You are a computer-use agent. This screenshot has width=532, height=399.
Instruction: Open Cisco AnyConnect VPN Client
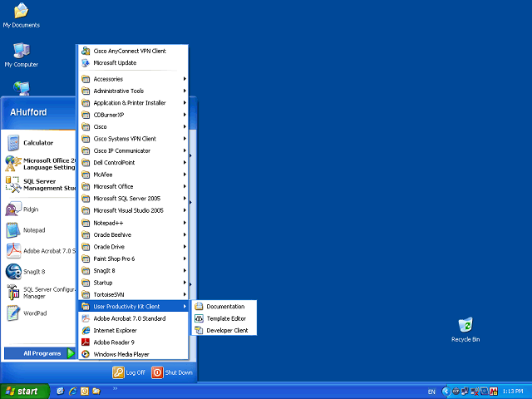tap(133, 51)
